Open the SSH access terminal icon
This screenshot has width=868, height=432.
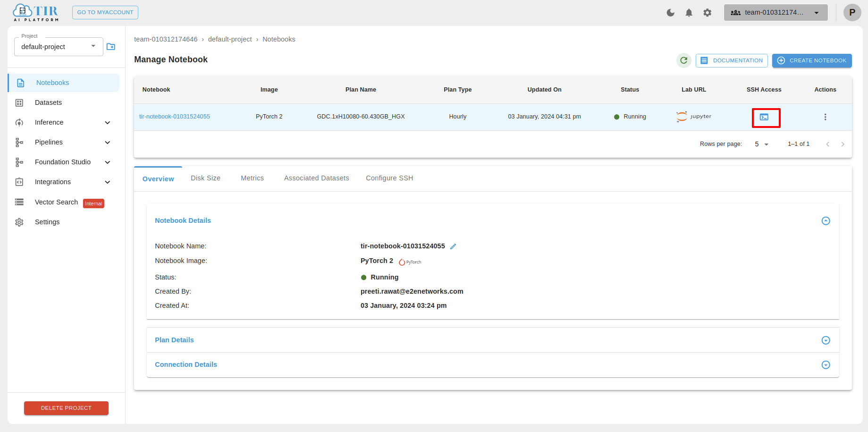point(764,117)
